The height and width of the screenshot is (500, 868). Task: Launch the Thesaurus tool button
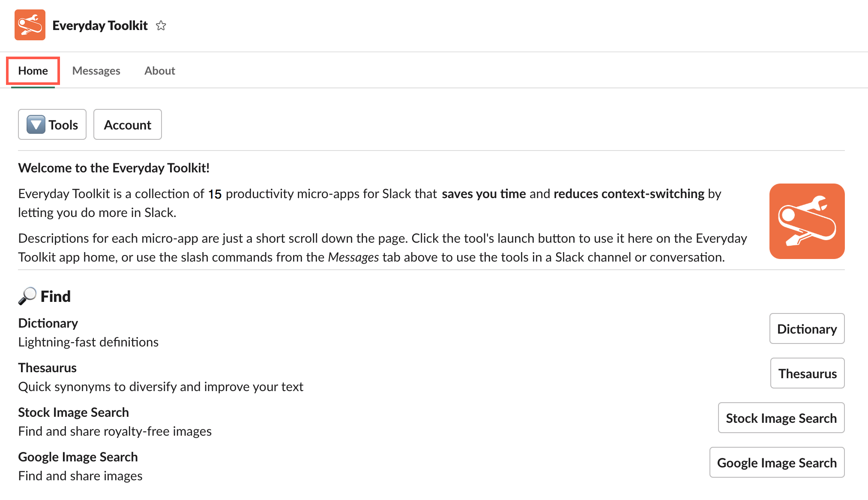pos(807,373)
